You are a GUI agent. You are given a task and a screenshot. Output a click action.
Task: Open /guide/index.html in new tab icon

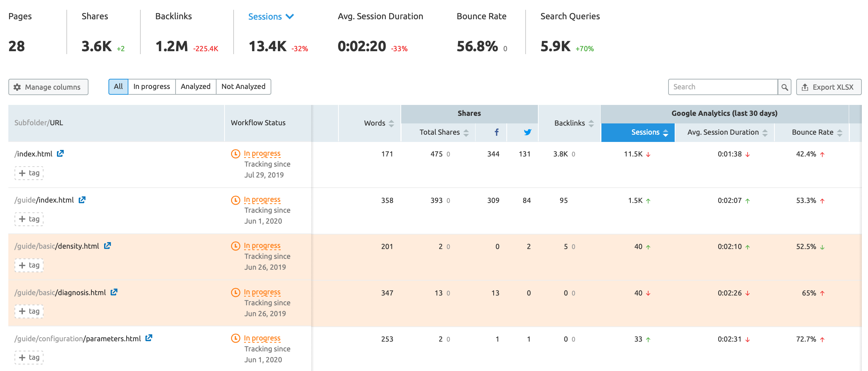(x=82, y=200)
